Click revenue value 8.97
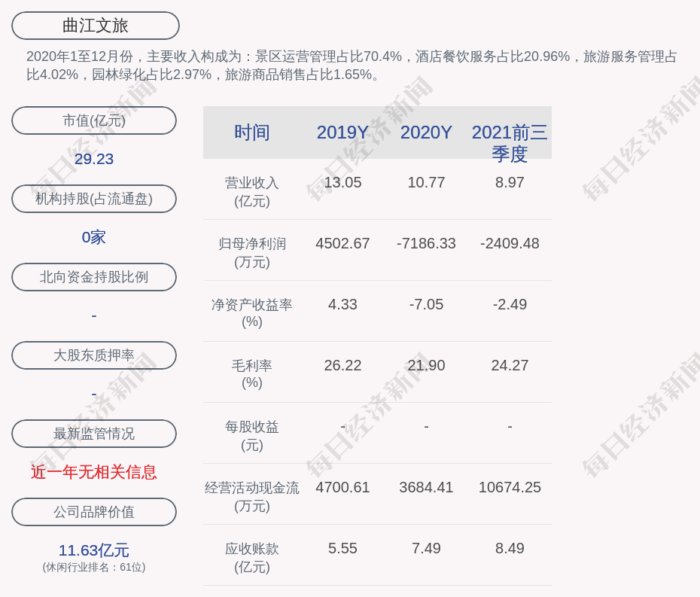Viewport: 700px width, 597px height. (510, 183)
